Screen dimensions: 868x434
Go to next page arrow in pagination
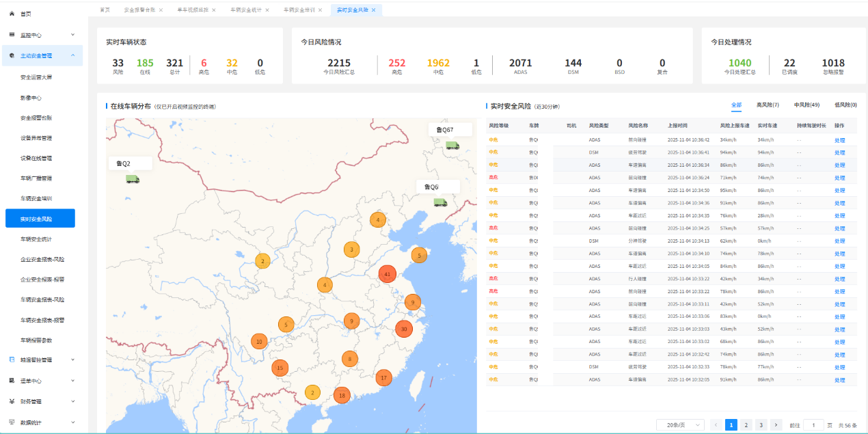(776, 424)
